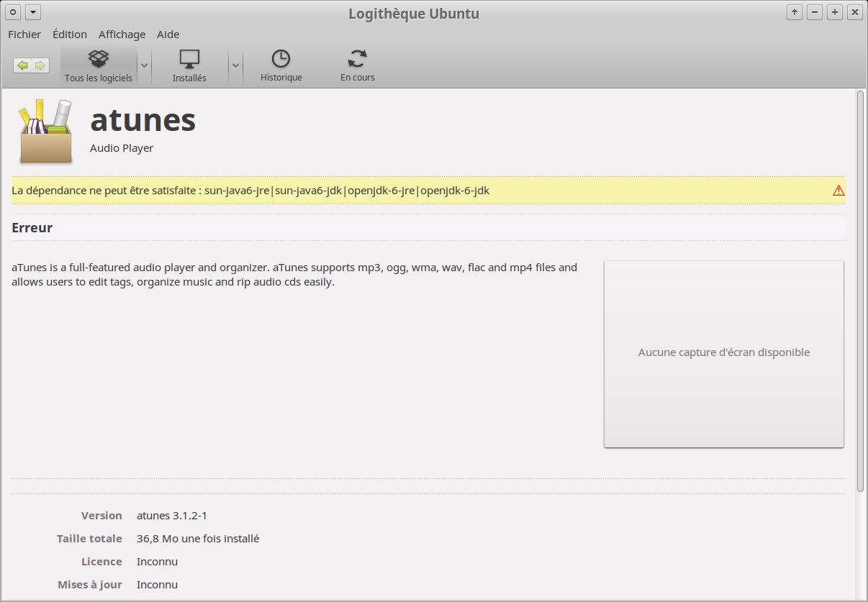Viewport: 868px width, 602px height.
Task: Click the title bar dropdown arrow button
Action: click(x=33, y=12)
